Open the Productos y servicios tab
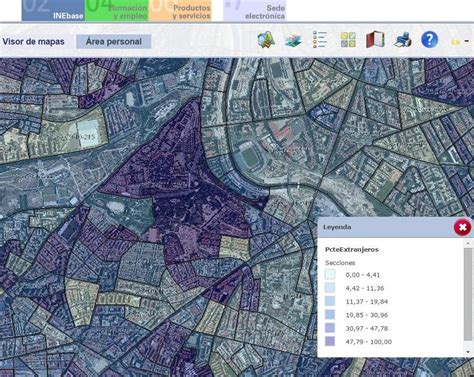This screenshot has height=377, width=474. coord(181,10)
